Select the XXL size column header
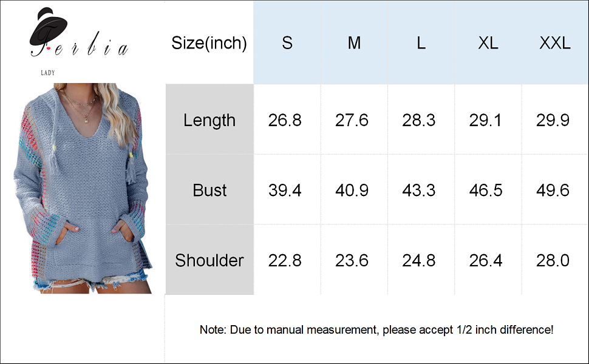The height and width of the screenshot is (364, 589). [x=554, y=43]
